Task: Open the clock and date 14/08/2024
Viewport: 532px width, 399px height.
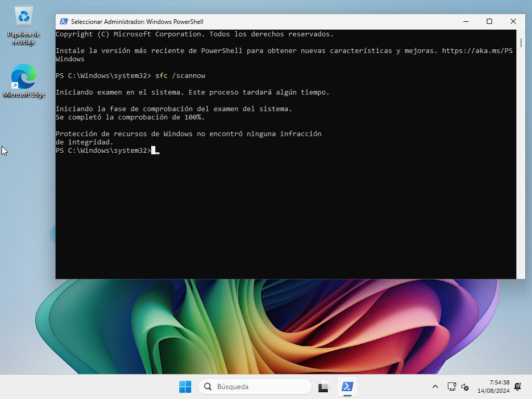Action: (494, 387)
